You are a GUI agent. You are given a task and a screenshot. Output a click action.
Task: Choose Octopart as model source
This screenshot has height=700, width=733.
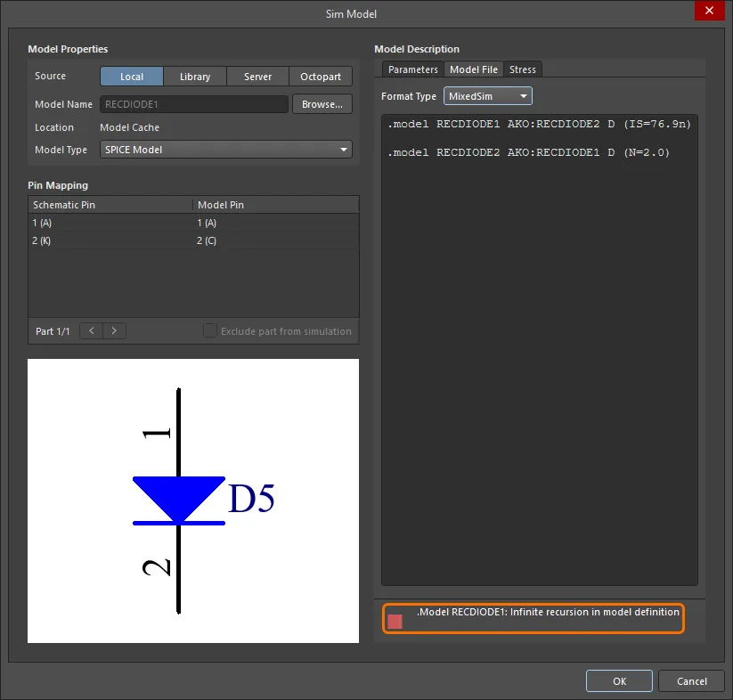click(x=321, y=77)
